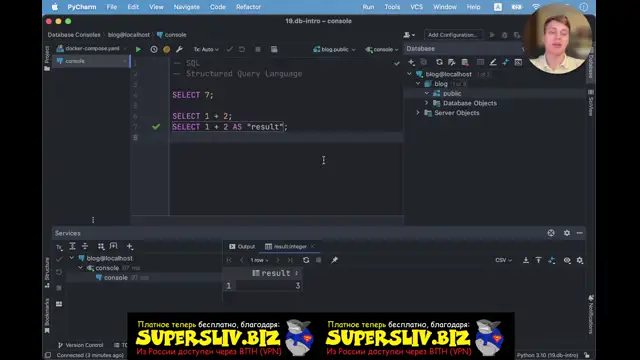This screenshot has width=640, height=360.
Task: Click the Add Configuration button
Action: (x=453, y=35)
